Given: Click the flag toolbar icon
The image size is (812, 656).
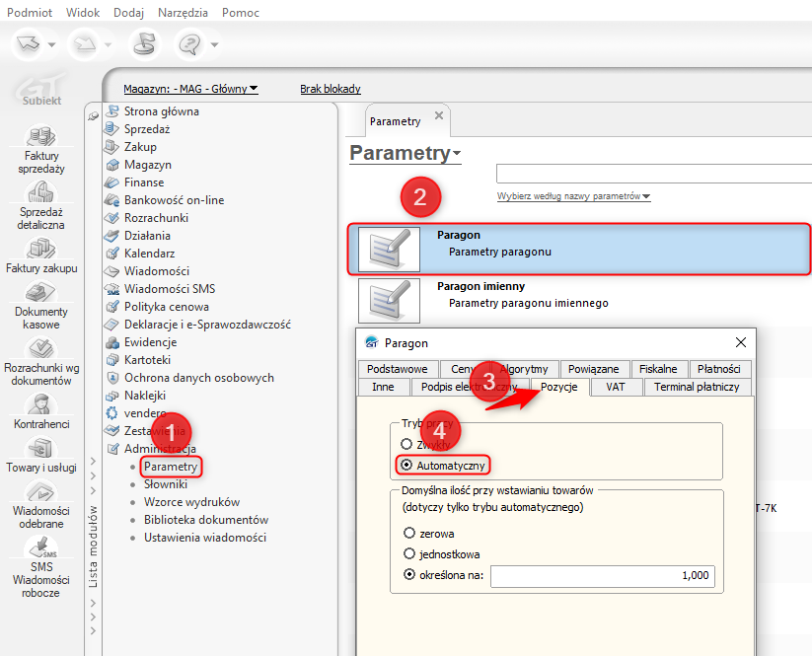Looking at the screenshot, I should [144, 44].
